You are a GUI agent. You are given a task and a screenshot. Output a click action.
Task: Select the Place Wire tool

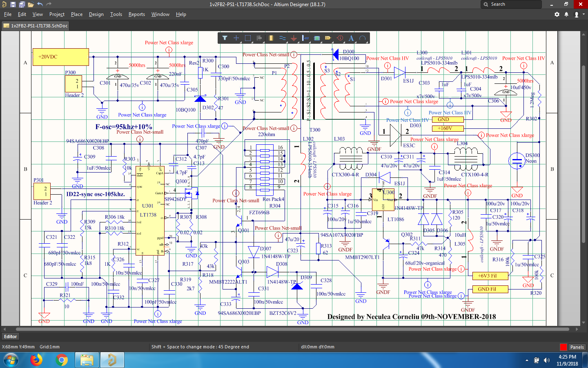282,38
